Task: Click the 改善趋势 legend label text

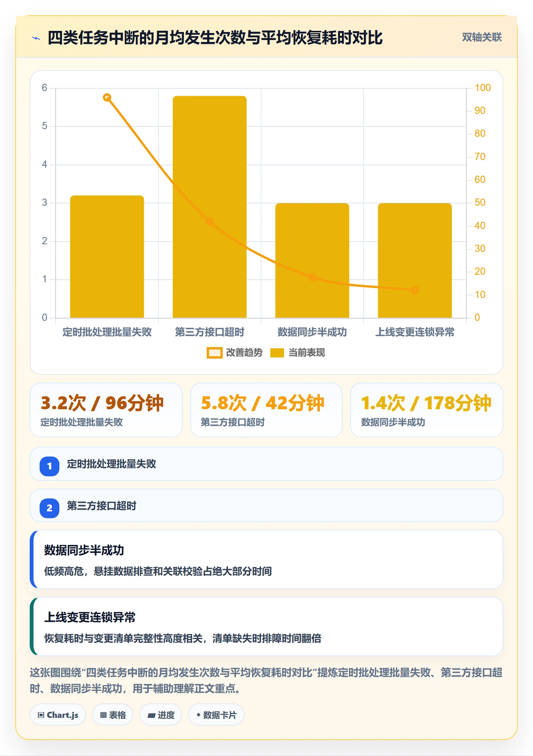Action: [x=244, y=353]
